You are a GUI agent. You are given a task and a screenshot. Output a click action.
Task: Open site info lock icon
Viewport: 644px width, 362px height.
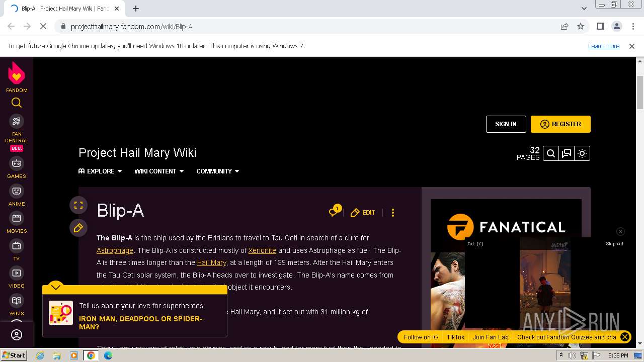click(x=63, y=27)
